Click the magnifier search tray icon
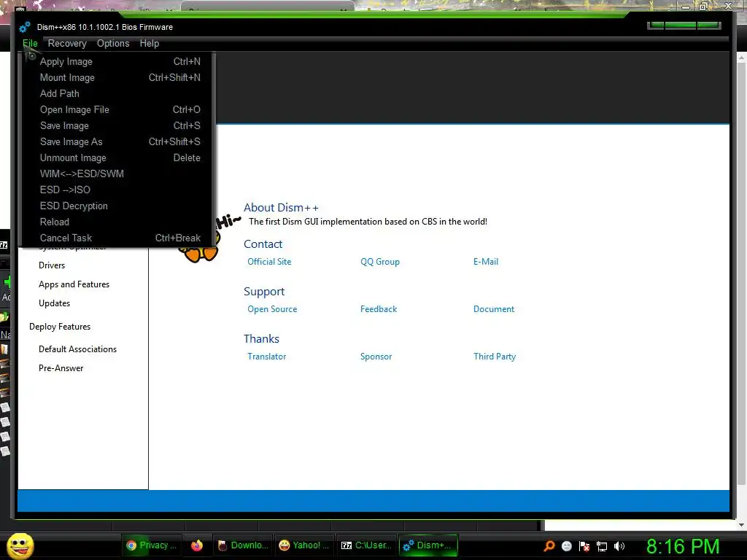The height and width of the screenshot is (560, 747). 549,546
